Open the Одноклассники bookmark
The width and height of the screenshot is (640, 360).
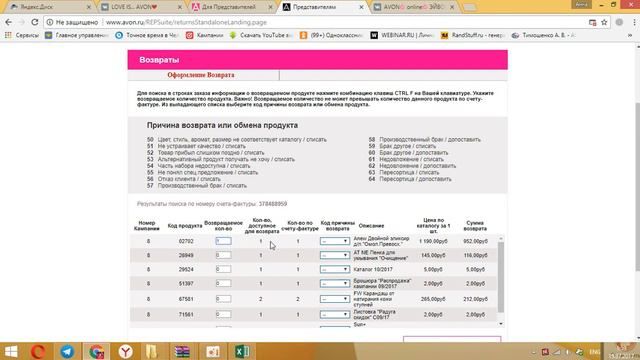(x=331, y=36)
